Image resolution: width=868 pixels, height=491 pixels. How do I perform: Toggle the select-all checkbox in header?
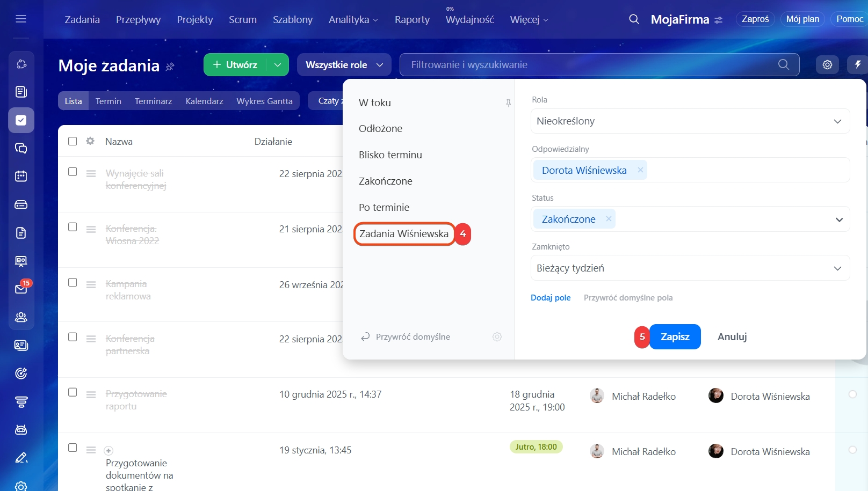[x=73, y=141]
